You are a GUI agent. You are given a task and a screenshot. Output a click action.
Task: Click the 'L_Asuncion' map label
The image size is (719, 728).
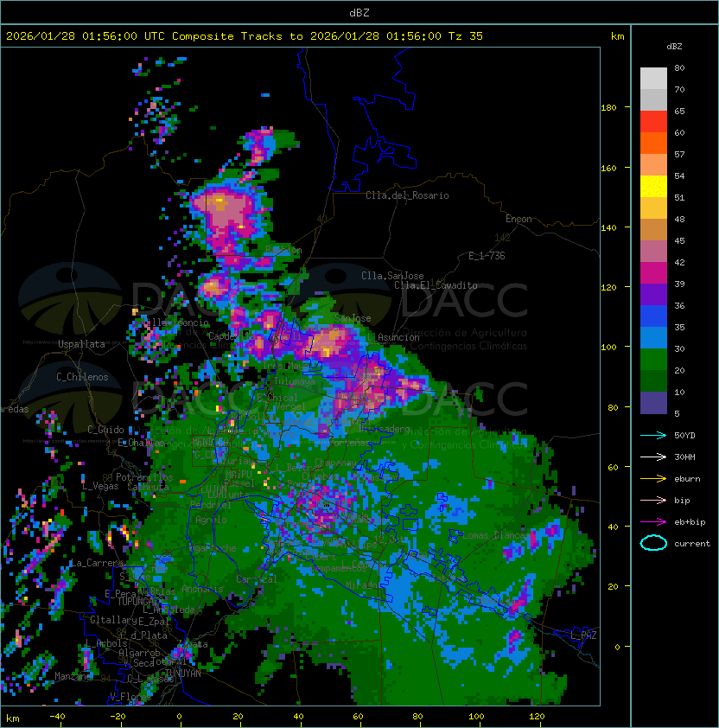pos(393,337)
